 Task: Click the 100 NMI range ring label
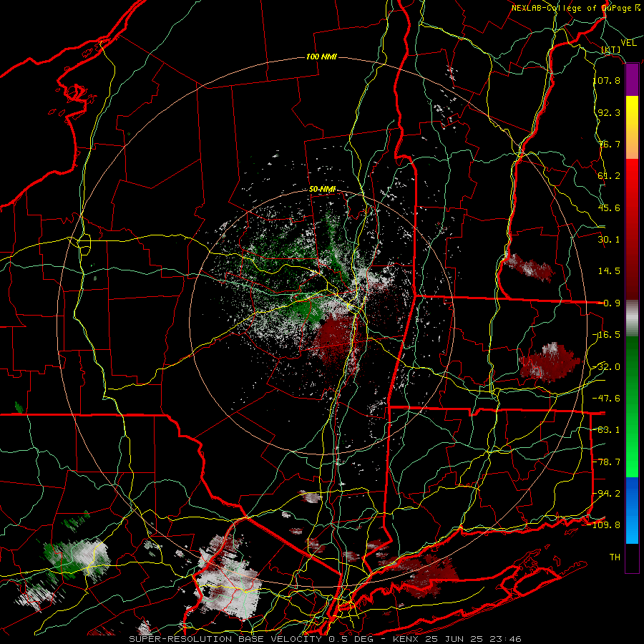coord(321,57)
